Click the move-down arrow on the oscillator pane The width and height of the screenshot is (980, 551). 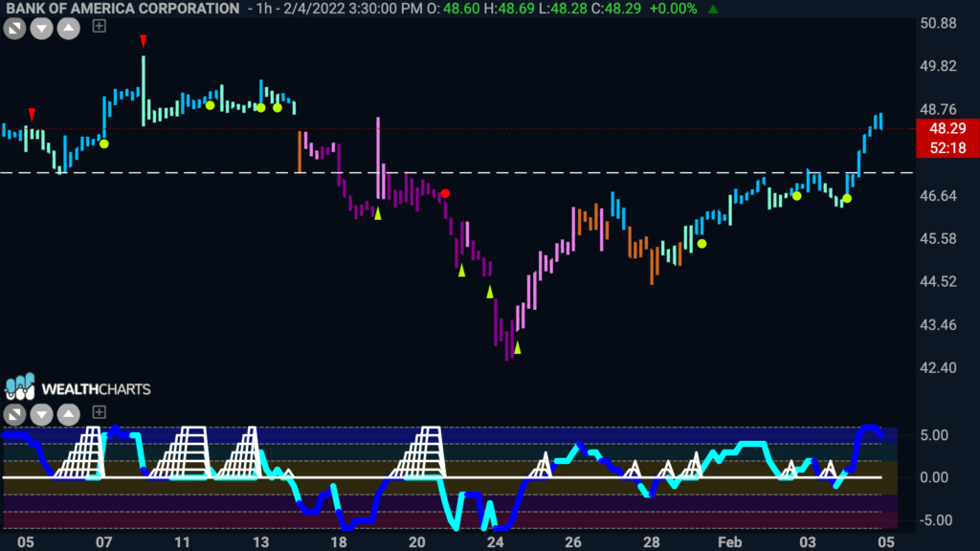click(41, 414)
